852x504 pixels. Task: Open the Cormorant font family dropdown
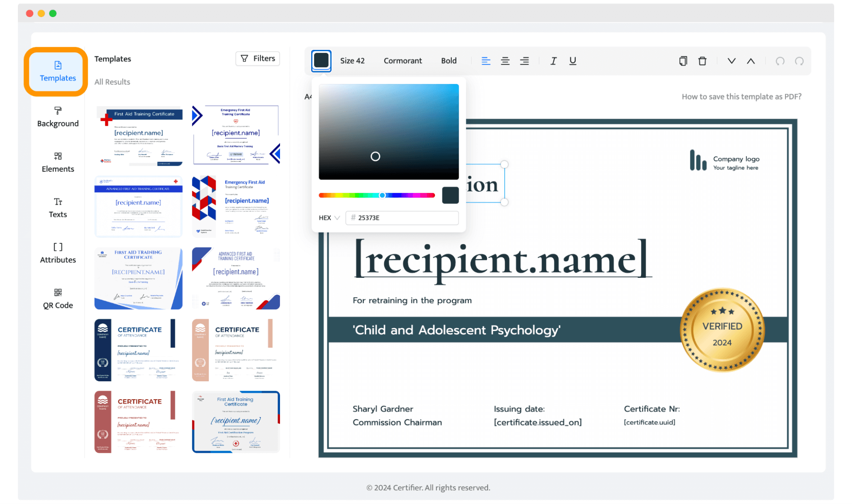(402, 60)
